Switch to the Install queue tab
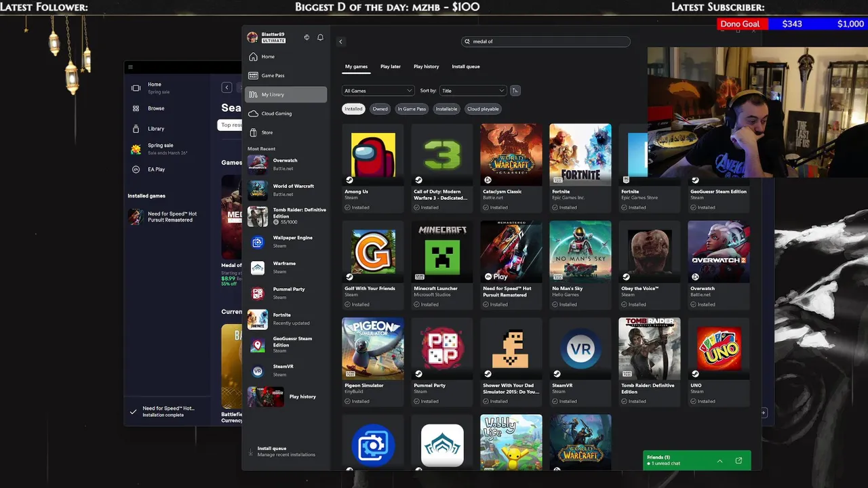 [466, 66]
